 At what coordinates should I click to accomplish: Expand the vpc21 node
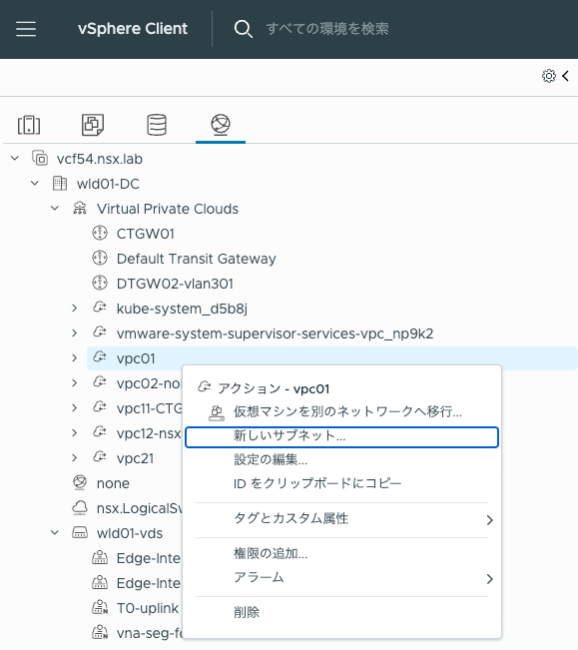pos(75,458)
